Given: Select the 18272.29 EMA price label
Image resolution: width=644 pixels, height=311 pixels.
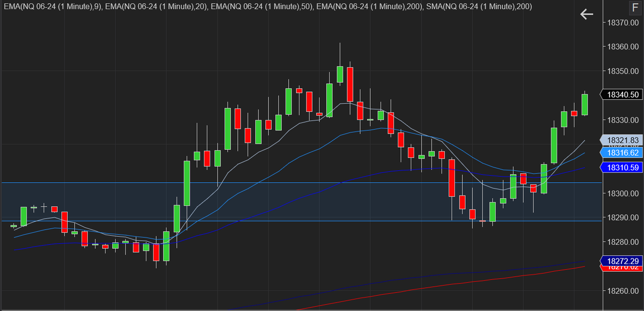Looking at the screenshot, I should pos(621,261).
